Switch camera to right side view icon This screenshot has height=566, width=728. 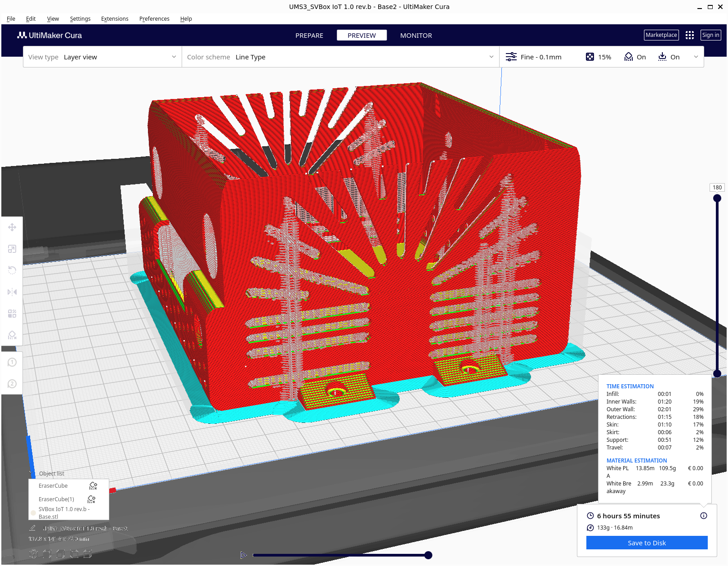88,554
